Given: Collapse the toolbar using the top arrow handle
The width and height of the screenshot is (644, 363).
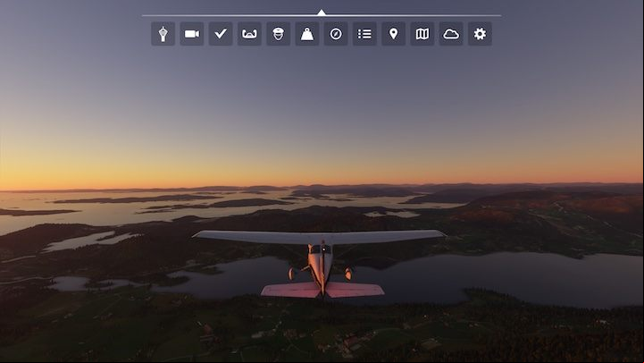Looking at the screenshot, I should pos(322,13).
